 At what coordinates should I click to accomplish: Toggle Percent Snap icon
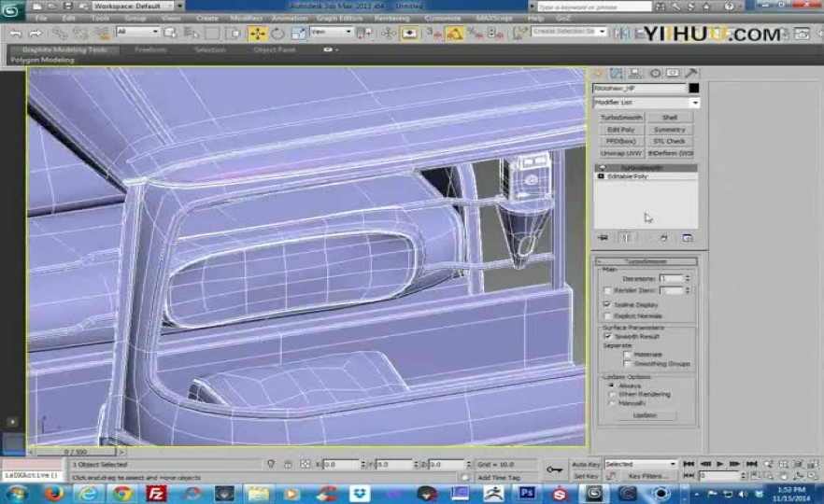coord(475,34)
